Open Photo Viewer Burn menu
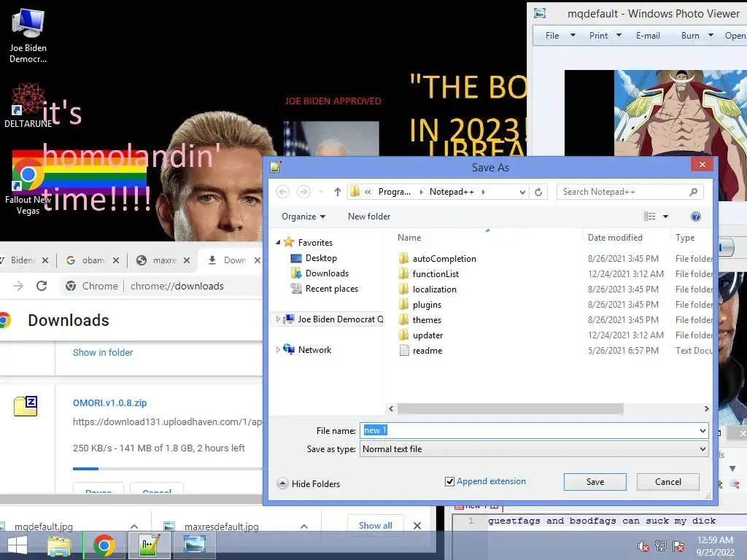 click(697, 36)
